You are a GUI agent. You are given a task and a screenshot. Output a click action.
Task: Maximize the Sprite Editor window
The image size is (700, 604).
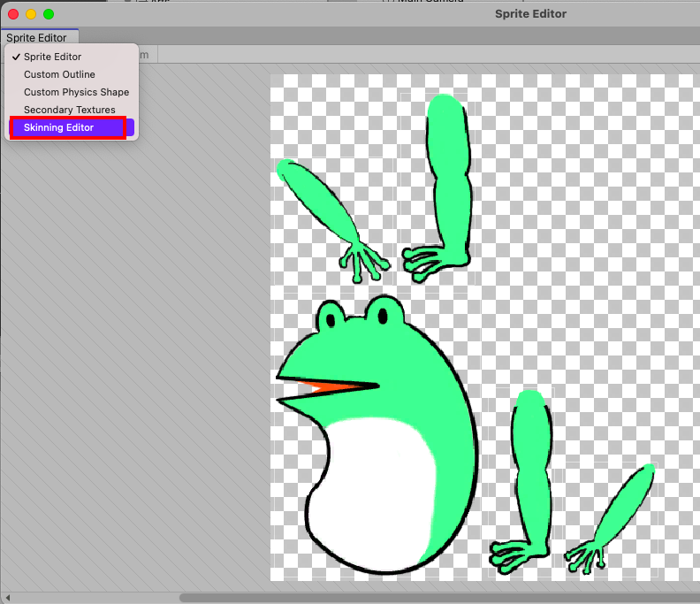(x=49, y=14)
